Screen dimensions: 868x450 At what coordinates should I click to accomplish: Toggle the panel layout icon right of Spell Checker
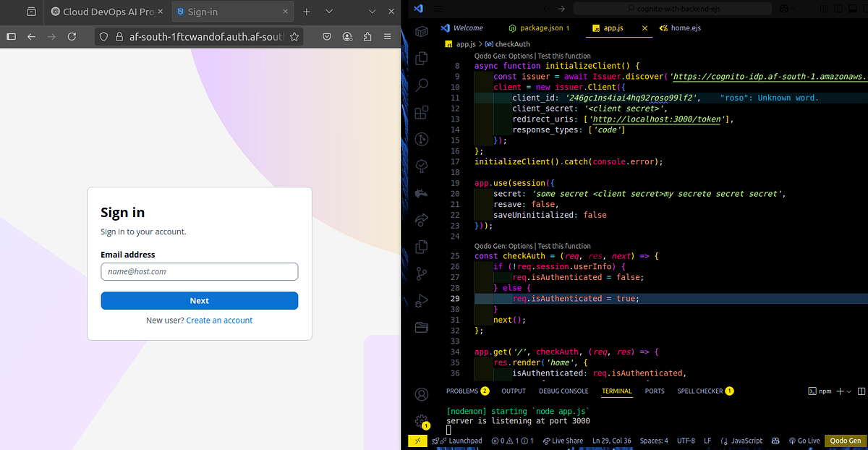(861, 391)
